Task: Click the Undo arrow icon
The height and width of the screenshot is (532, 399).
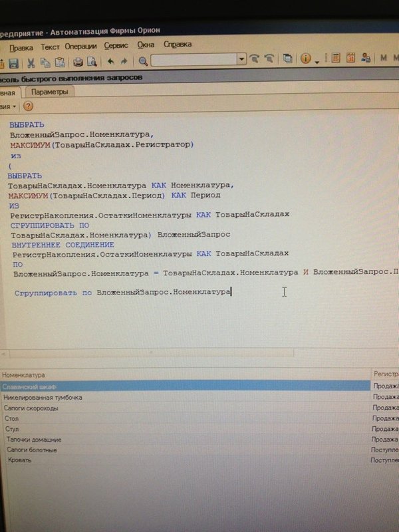Action: (110, 62)
